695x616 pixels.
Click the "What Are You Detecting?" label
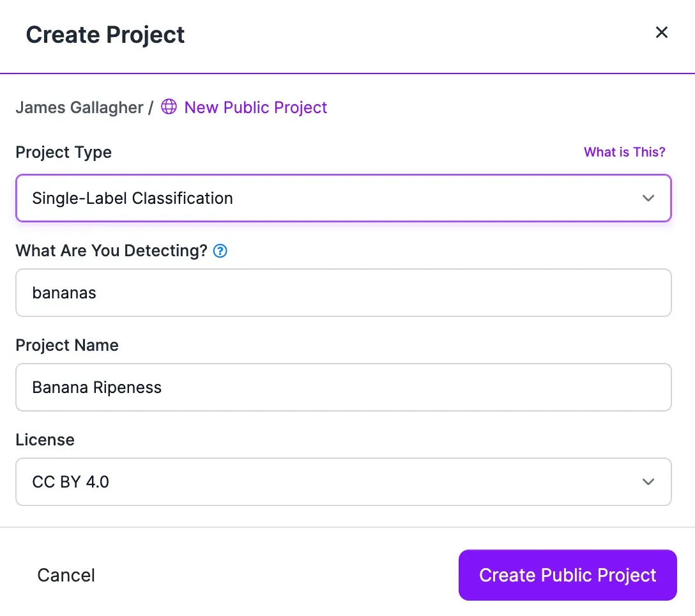point(111,250)
